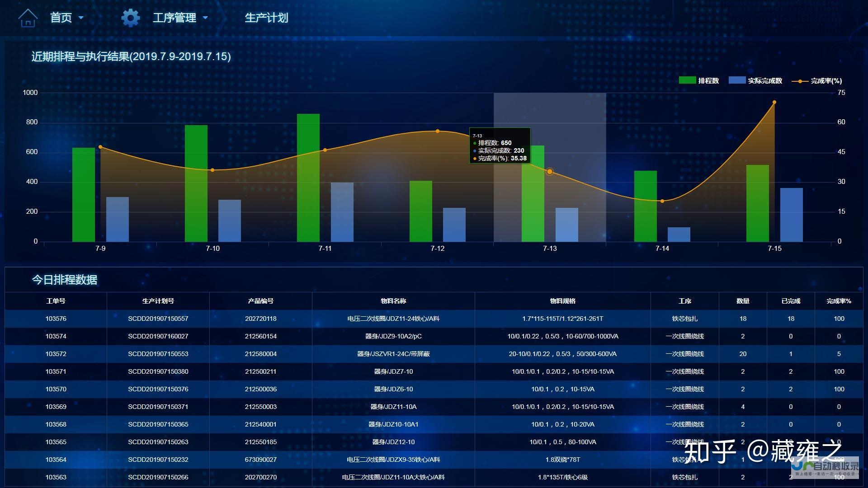Click plan number SCDD201907150553
The image size is (868, 488).
158,354
